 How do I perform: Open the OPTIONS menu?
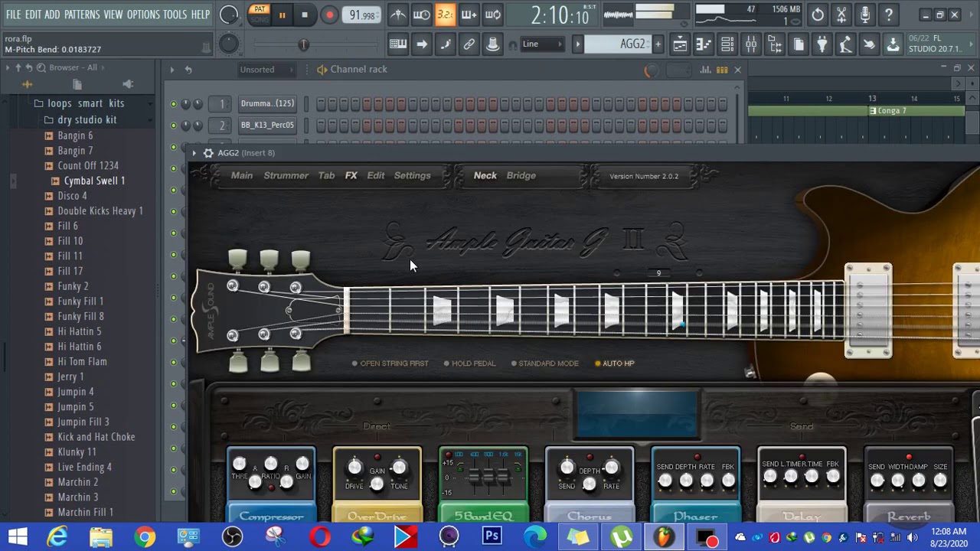143,15
